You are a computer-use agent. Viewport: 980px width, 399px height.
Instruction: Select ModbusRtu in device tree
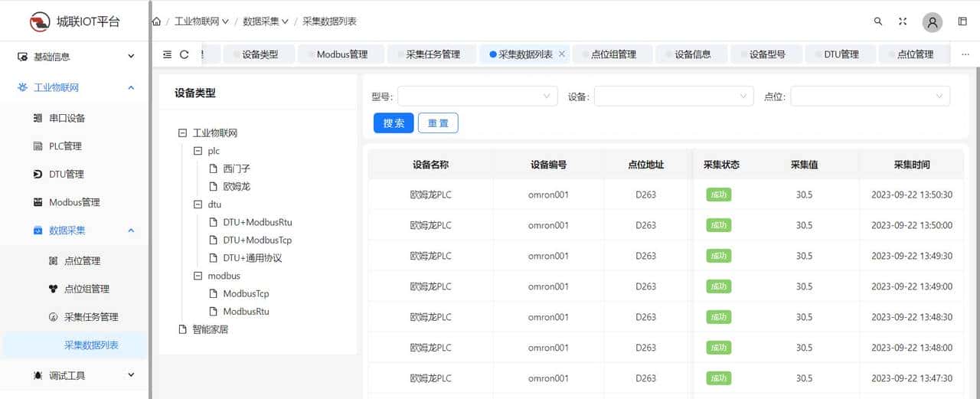coord(246,312)
